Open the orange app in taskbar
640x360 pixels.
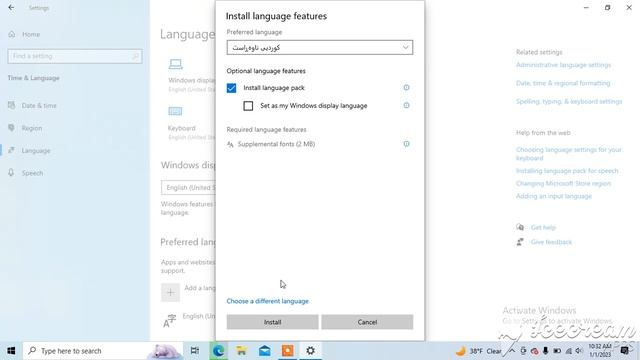[287, 351]
